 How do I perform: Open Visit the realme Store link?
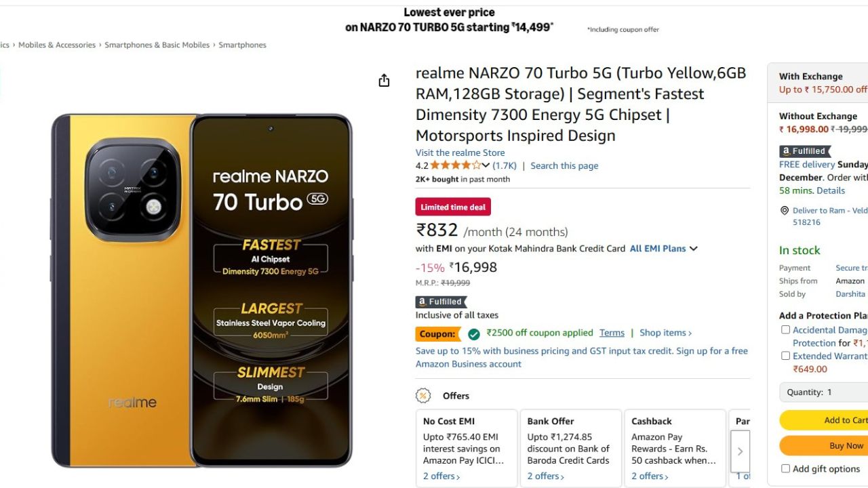[x=460, y=152]
